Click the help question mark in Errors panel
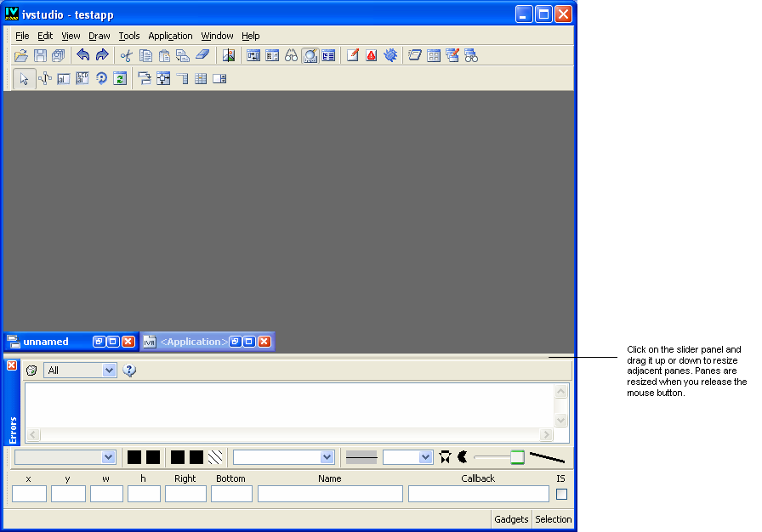The image size is (762, 532). (129, 371)
